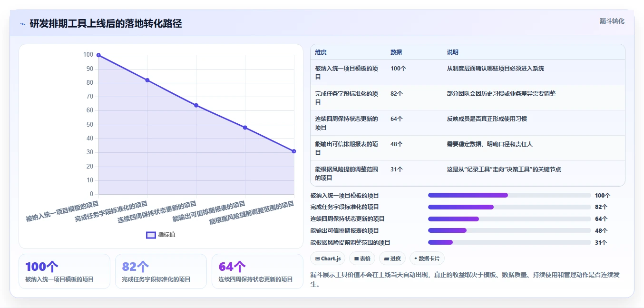
Task: Click description about 记录工具 走向 决策工具
Action: (504, 169)
